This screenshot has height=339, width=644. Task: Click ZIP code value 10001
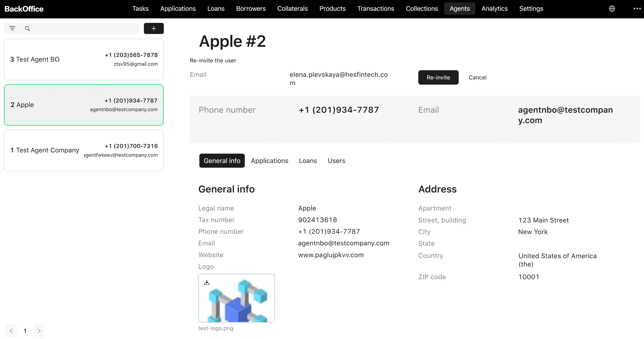coord(529,277)
